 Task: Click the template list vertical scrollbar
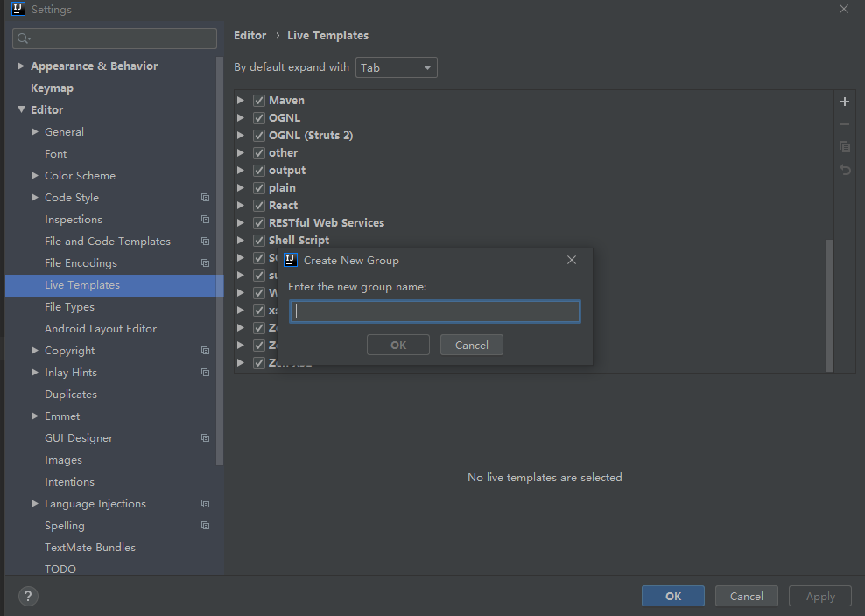829,304
